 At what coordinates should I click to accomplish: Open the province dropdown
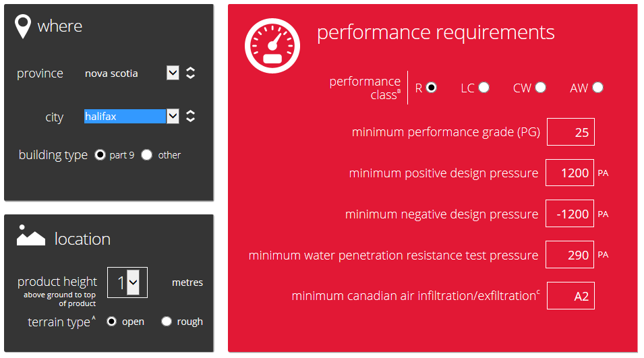[173, 73]
